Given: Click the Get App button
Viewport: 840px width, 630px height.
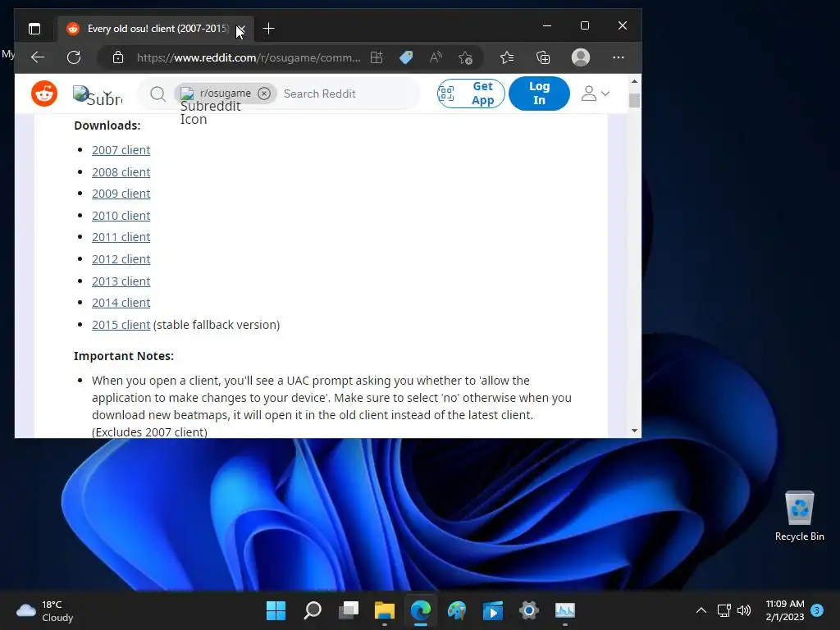Looking at the screenshot, I should click(x=471, y=94).
